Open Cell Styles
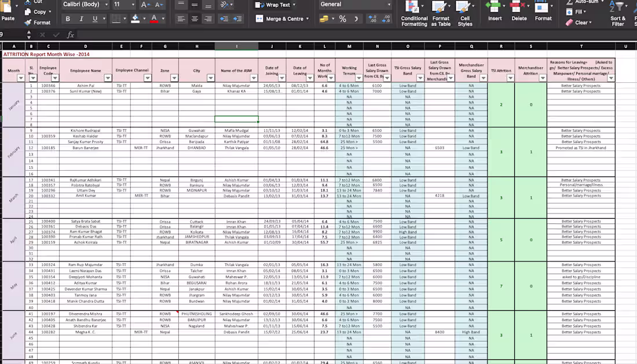Viewport: 637px width, 364px height. pyautogui.click(x=465, y=13)
